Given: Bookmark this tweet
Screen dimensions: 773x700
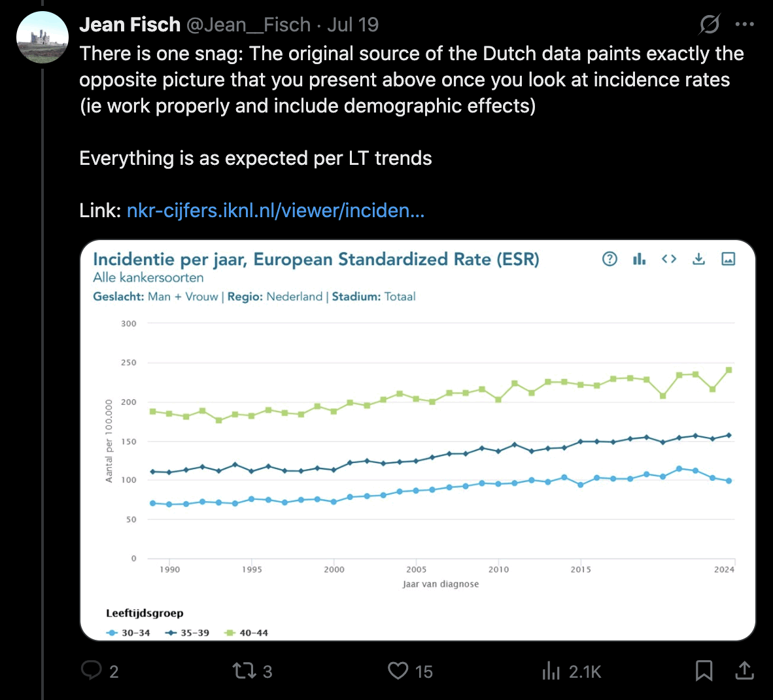Looking at the screenshot, I should pos(704,671).
